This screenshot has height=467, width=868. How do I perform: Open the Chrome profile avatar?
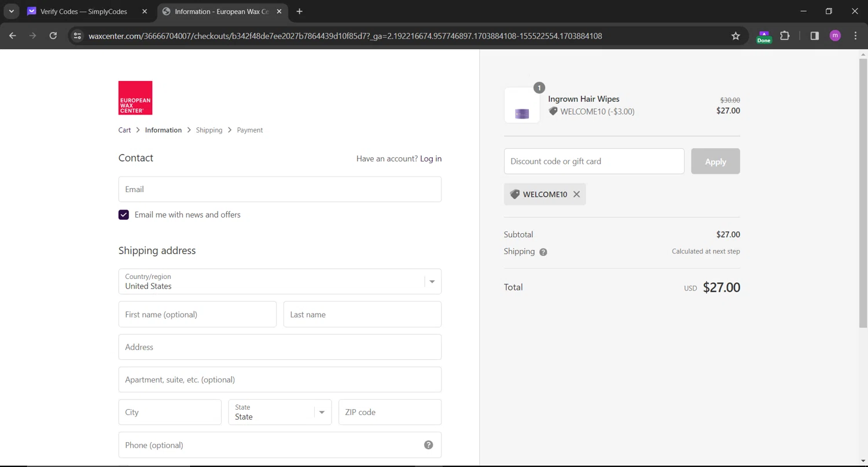coord(835,36)
